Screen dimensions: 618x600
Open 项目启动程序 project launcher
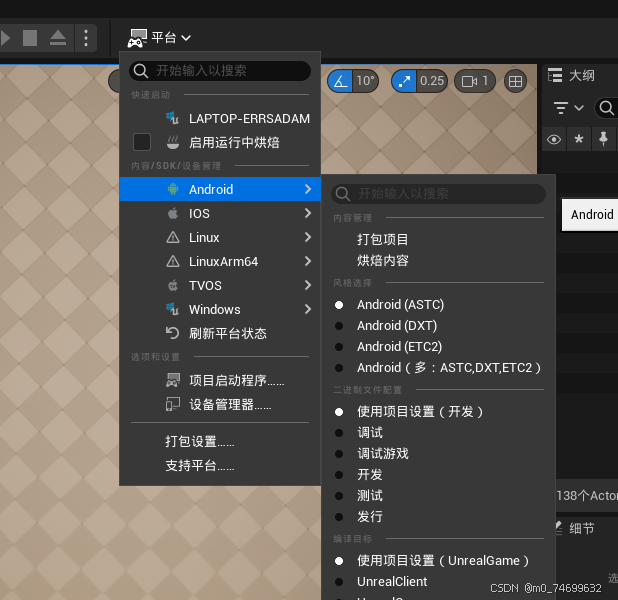[x=220, y=380]
